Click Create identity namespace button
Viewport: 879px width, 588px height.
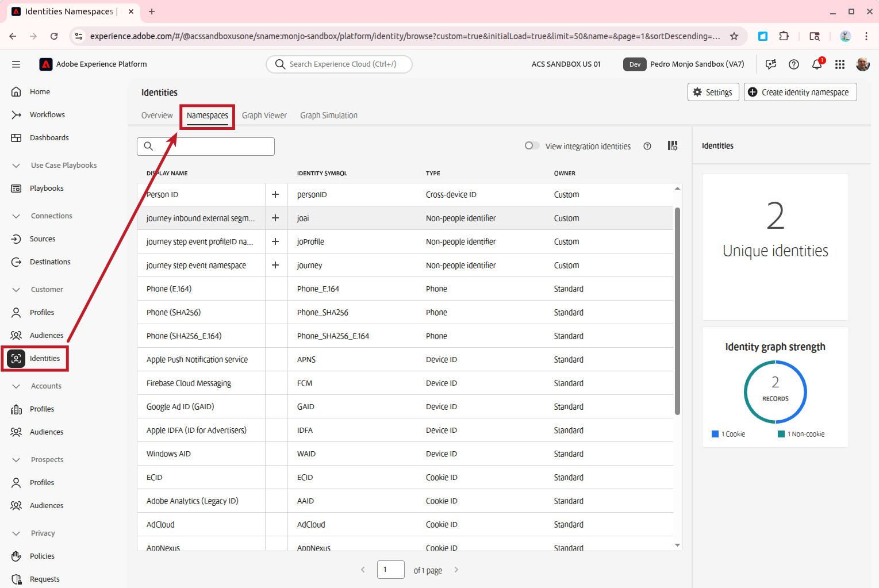(x=800, y=92)
